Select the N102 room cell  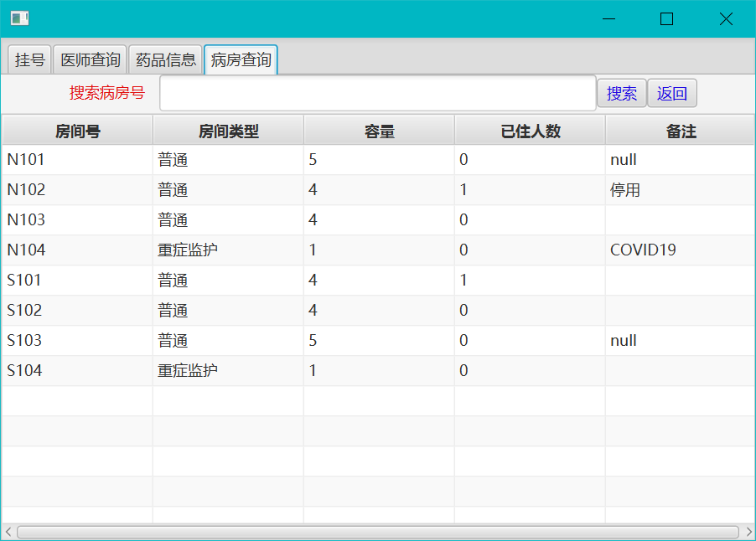pos(77,190)
